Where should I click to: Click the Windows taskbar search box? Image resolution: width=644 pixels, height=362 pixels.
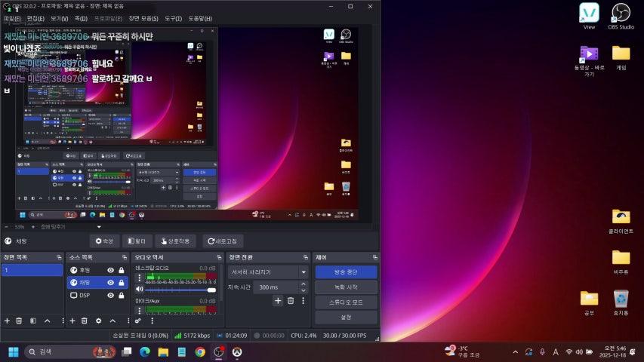tap(60, 352)
